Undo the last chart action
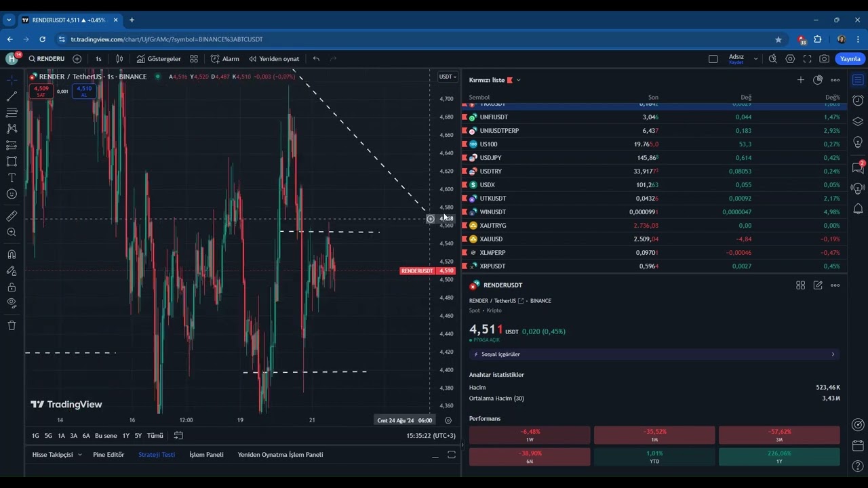This screenshot has height=488, width=868. tap(316, 59)
